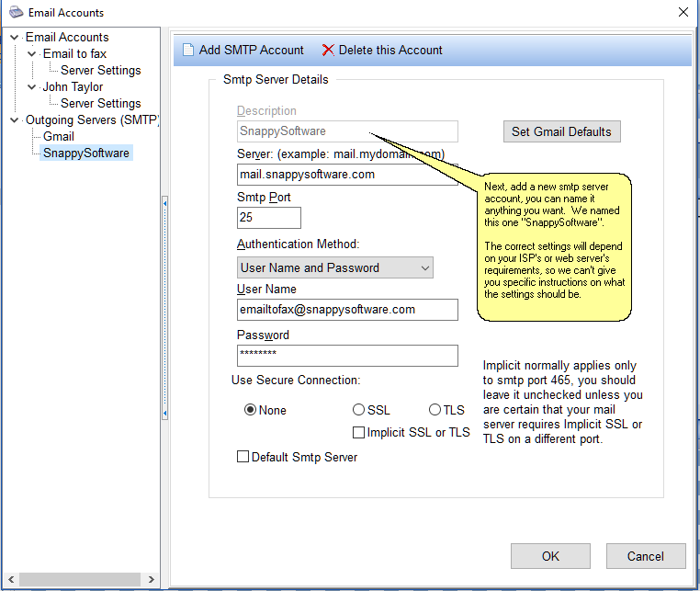Open the Authentication Method dropdown

tap(334, 267)
